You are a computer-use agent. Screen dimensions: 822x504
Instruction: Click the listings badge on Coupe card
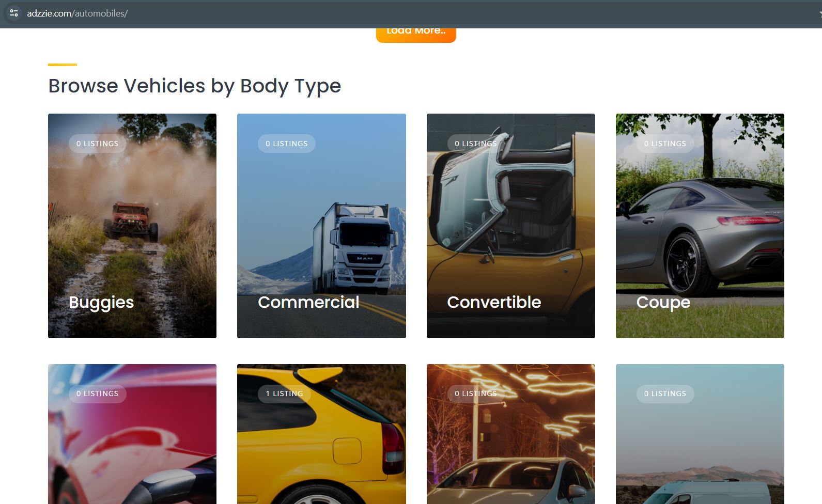(665, 144)
